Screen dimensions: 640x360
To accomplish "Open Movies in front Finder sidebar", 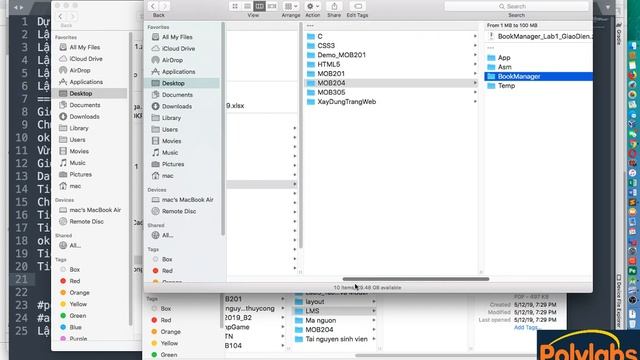I will pos(171,141).
